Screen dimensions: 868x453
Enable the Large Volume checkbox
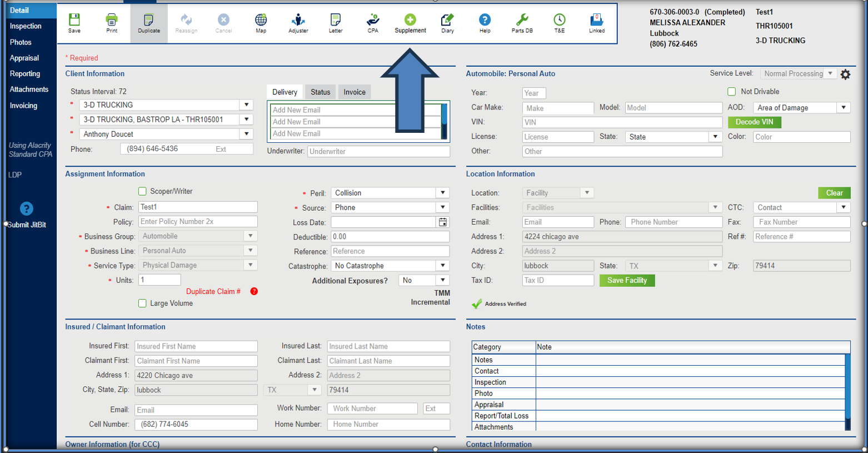(142, 303)
